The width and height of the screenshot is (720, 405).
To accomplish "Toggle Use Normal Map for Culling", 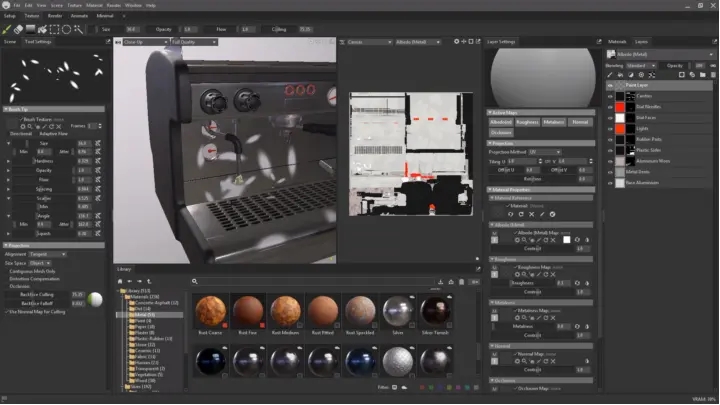I will click(x=6, y=312).
